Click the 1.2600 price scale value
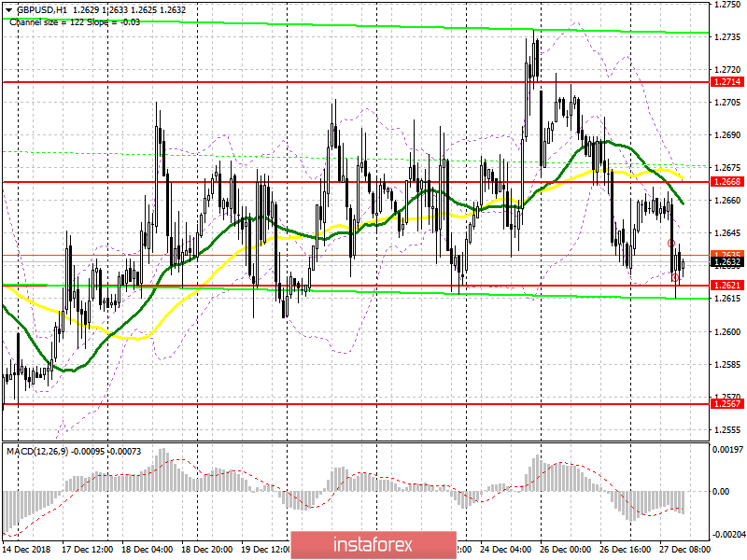 (727, 331)
